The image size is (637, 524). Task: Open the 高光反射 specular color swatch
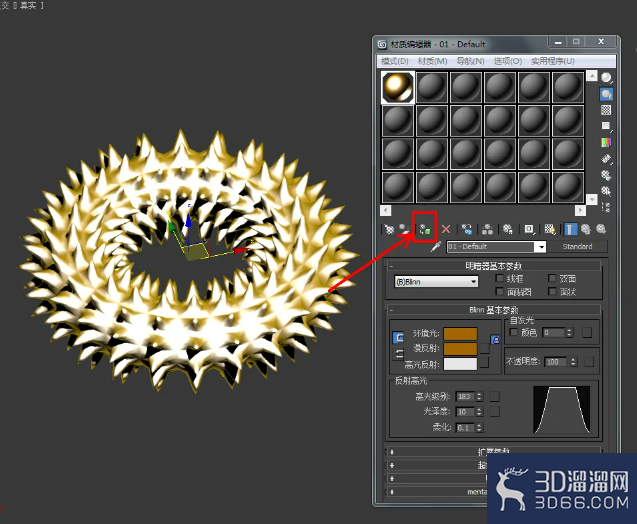[x=460, y=364]
